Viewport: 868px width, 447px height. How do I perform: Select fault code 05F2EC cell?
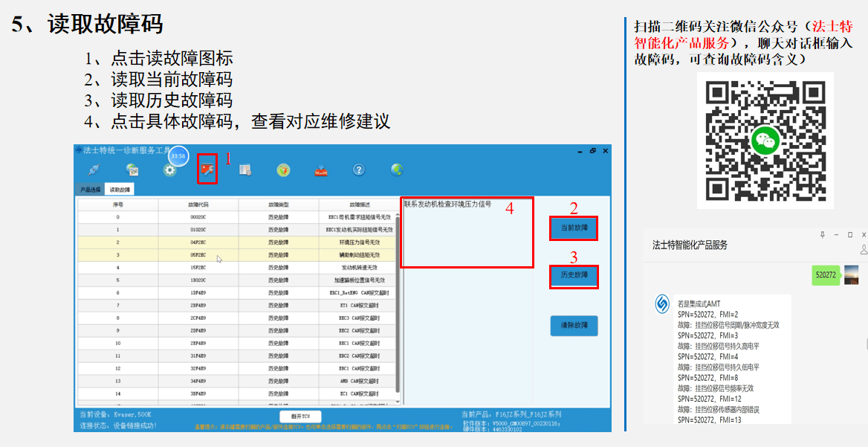point(198,255)
